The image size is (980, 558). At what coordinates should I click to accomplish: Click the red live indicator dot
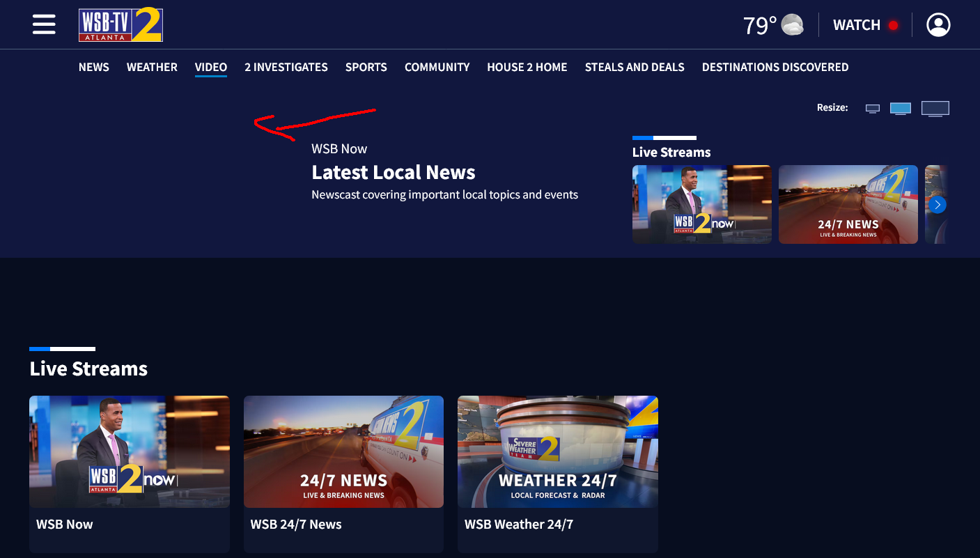click(893, 26)
